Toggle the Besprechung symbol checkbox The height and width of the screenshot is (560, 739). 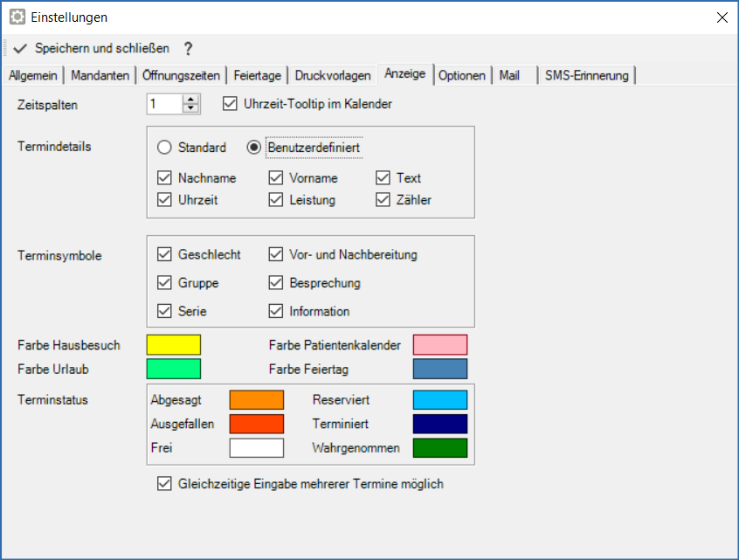[277, 282]
